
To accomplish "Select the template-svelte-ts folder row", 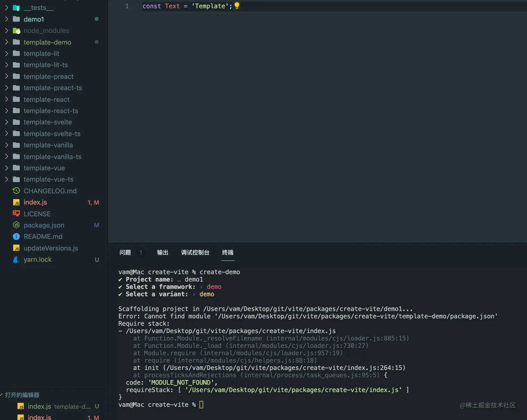I will [x=54, y=134].
